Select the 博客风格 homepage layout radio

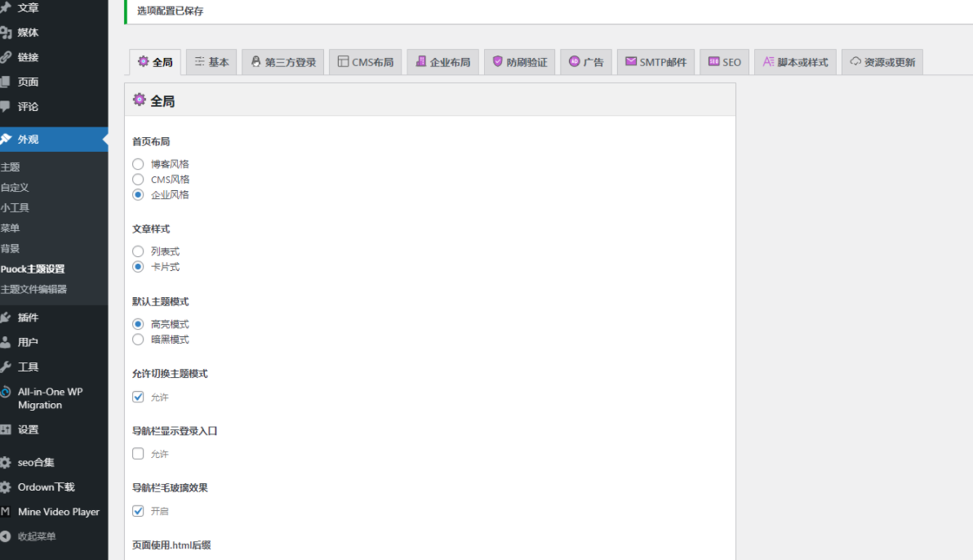click(138, 164)
